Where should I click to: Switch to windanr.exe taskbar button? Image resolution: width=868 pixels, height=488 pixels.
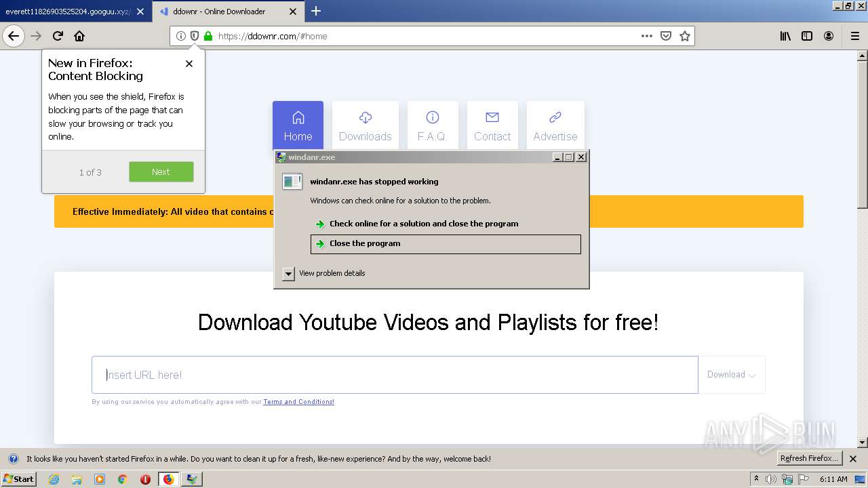(x=192, y=479)
